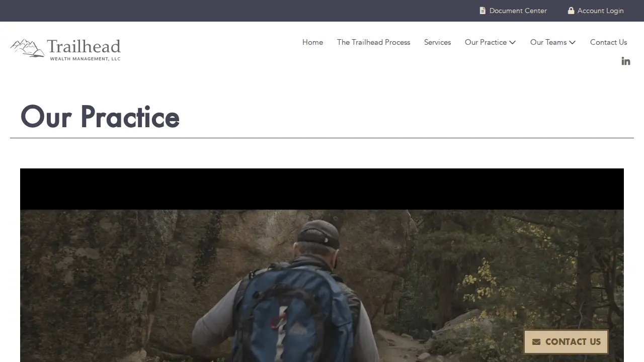The width and height of the screenshot is (644, 362).
Task: Click the envelope icon on Contact Us button
Action: click(x=536, y=342)
